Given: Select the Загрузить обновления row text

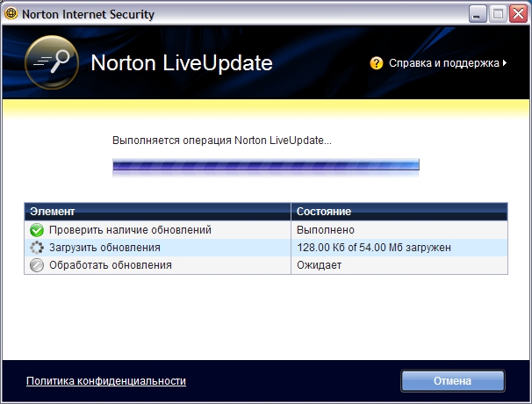Looking at the screenshot, I should pos(104,248).
